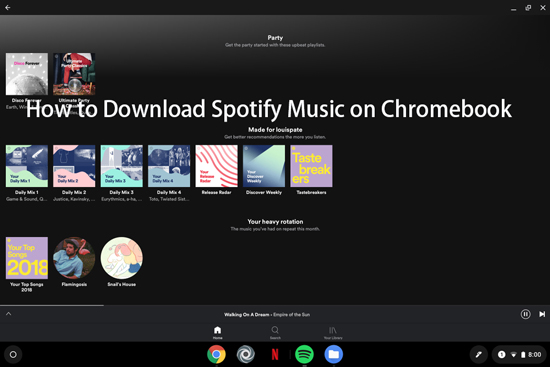Open the Ultimate Party Classics cover
The height and width of the screenshot is (367, 550).
pyautogui.click(x=74, y=74)
